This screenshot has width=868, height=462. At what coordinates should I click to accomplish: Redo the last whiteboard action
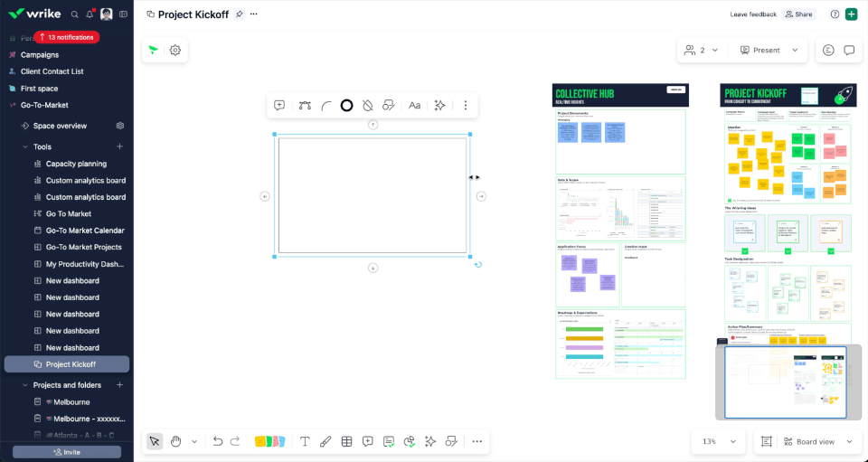(x=235, y=441)
